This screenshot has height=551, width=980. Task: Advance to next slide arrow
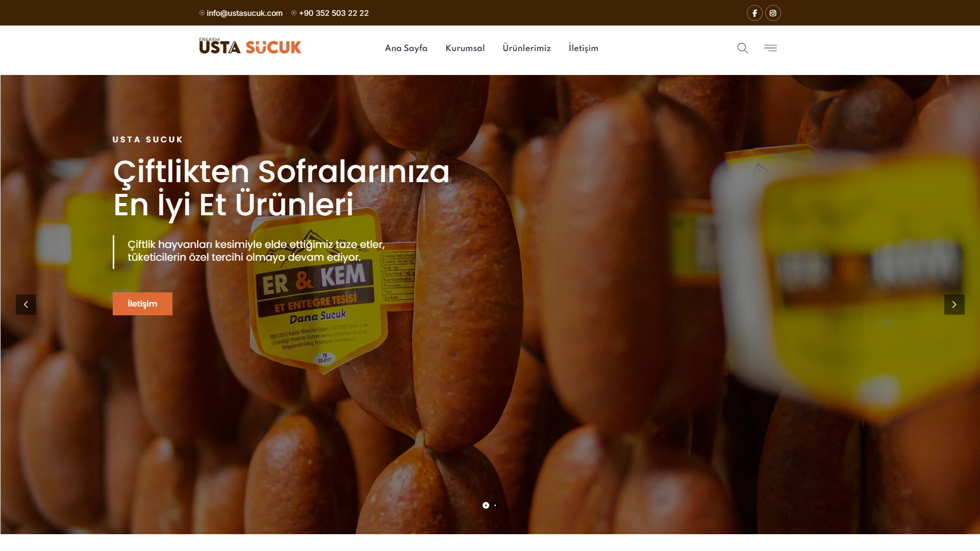[954, 305]
